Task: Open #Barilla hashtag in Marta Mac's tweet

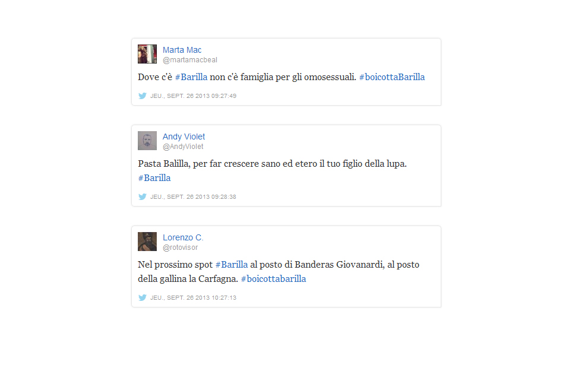Action: tap(191, 77)
